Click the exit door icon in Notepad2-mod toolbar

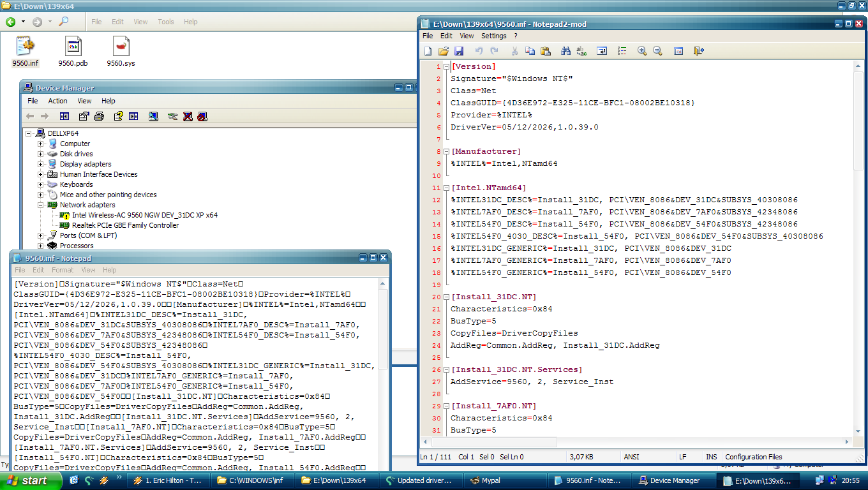click(x=699, y=51)
